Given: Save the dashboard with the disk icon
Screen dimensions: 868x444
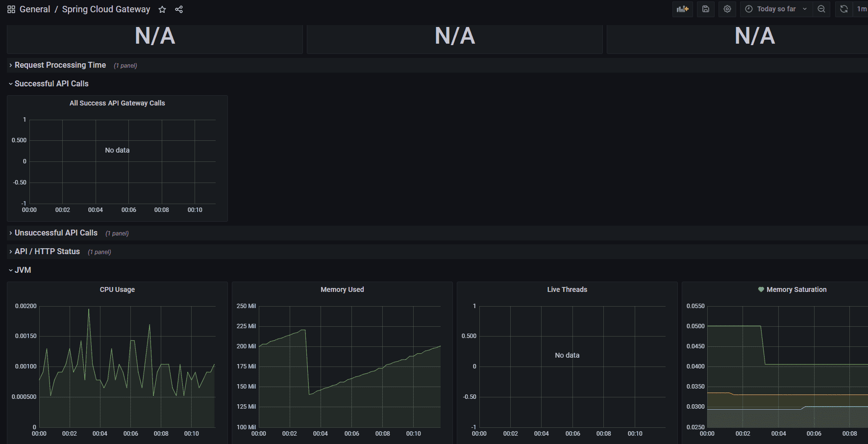Looking at the screenshot, I should [x=706, y=9].
